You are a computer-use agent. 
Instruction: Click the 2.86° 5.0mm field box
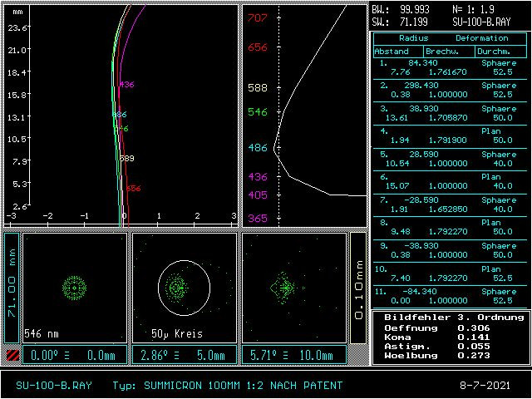pos(185,356)
